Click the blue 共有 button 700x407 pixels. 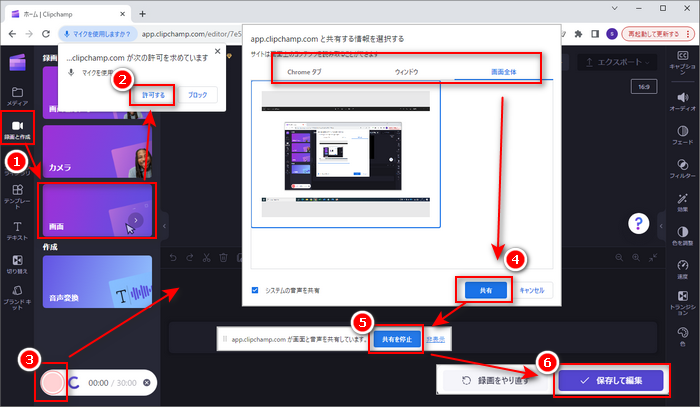[x=484, y=290]
